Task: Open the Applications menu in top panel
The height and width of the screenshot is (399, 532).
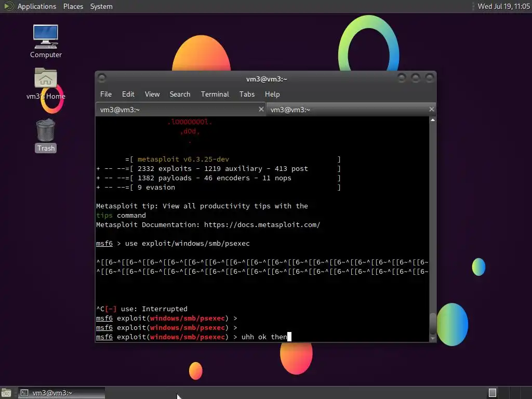Action: click(x=37, y=6)
